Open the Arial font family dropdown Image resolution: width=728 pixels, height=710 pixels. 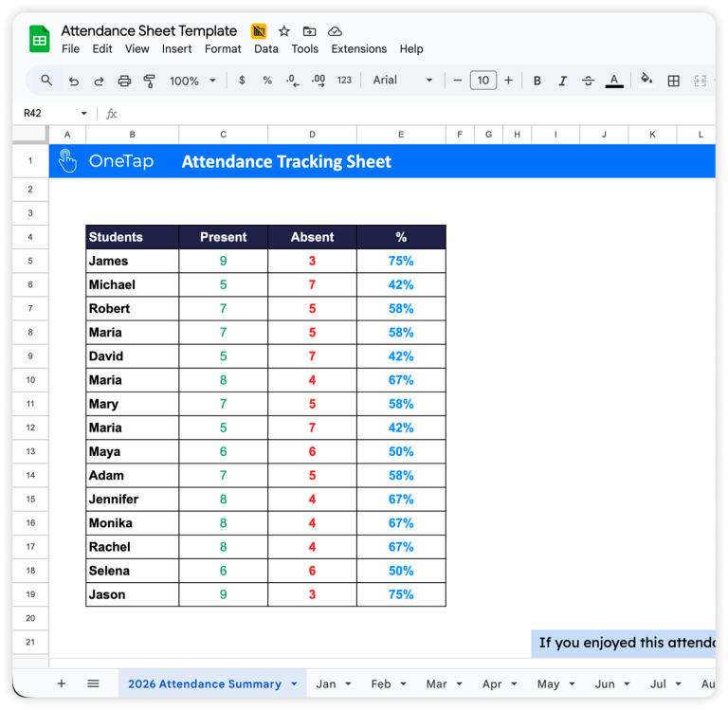[402, 81]
